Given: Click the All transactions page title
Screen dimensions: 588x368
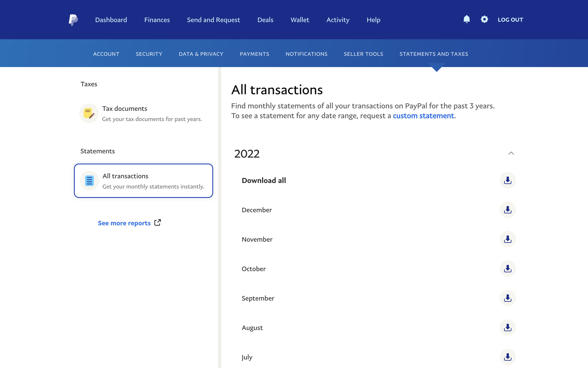Looking at the screenshot, I should [x=277, y=90].
